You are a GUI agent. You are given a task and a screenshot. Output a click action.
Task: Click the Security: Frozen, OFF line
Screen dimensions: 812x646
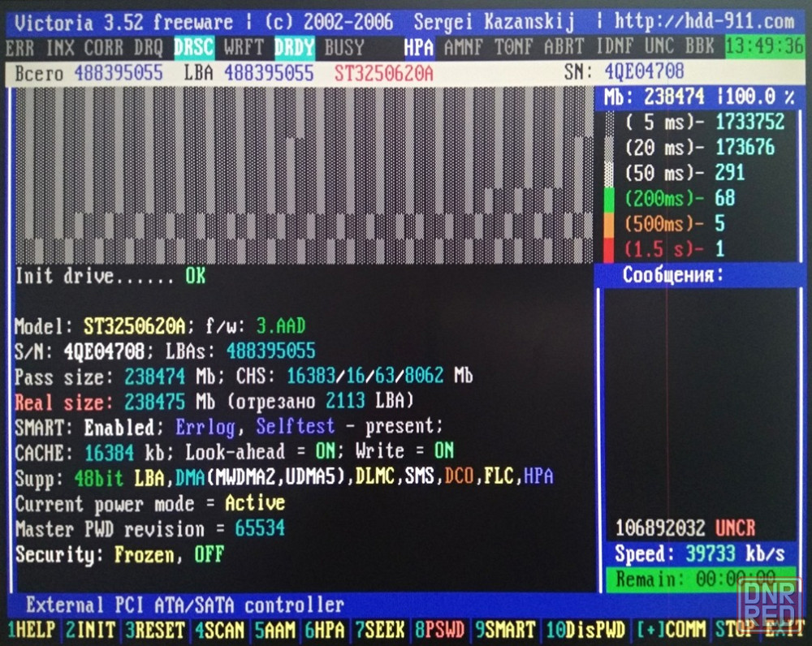[x=119, y=554]
